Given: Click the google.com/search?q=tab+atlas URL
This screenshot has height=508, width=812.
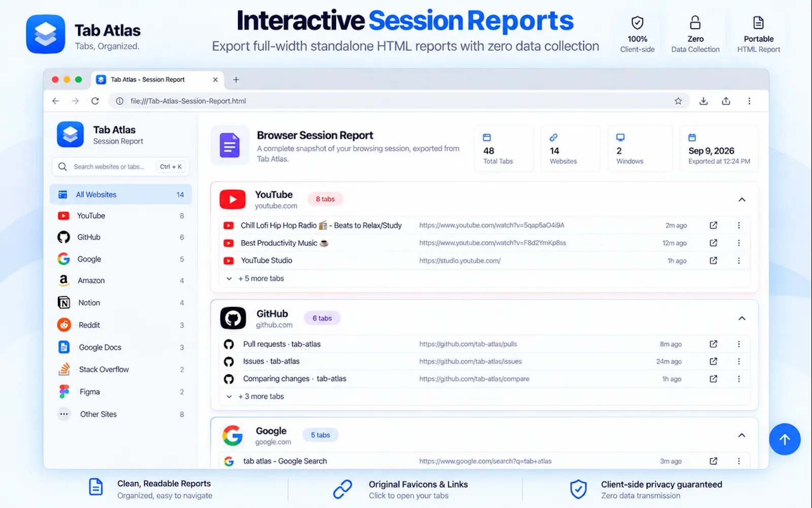Looking at the screenshot, I should (485, 461).
